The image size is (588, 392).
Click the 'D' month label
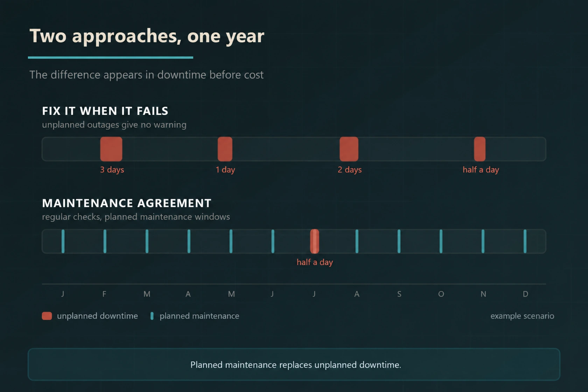525,294
